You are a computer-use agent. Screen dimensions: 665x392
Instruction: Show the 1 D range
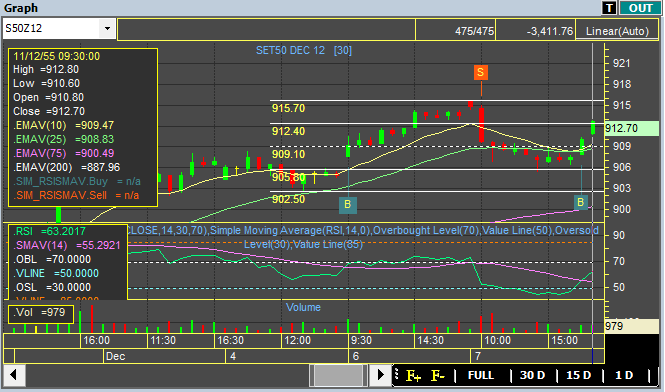coord(624,375)
